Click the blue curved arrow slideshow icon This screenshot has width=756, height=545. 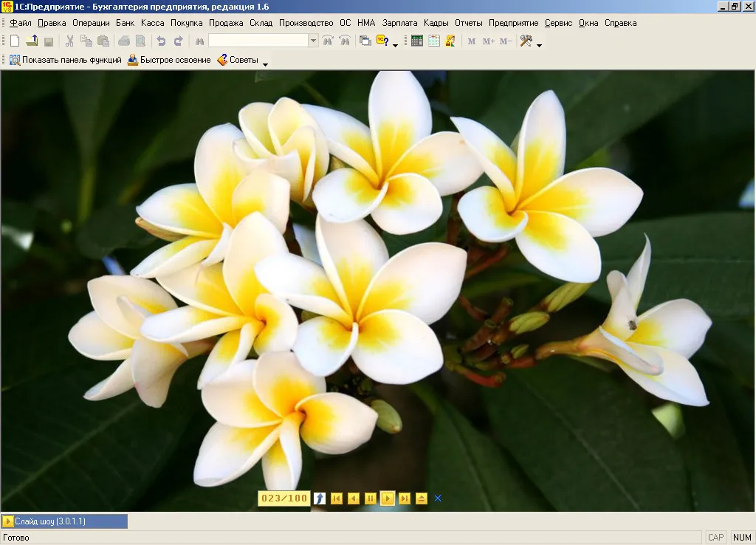(x=320, y=498)
